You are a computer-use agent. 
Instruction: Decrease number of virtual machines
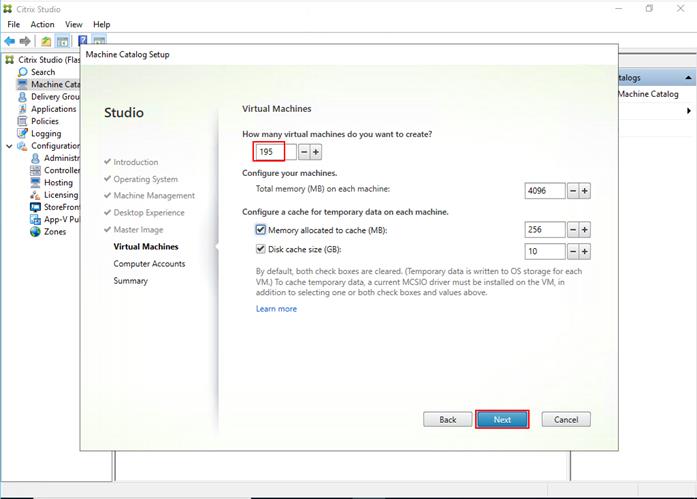point(304,152)
